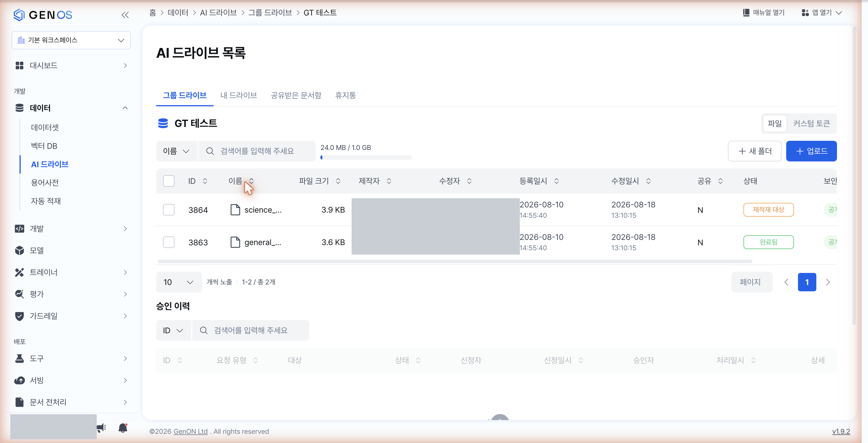Select all files with header checkbox

pos(169,181)
